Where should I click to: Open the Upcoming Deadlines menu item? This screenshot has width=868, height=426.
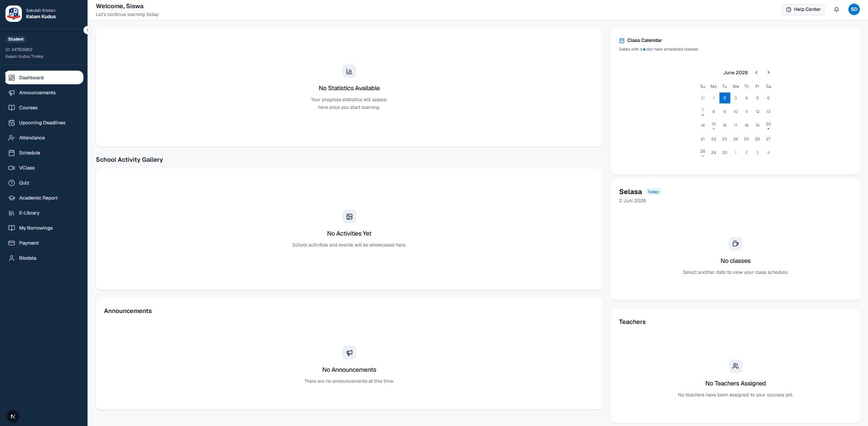click(44, 123)
